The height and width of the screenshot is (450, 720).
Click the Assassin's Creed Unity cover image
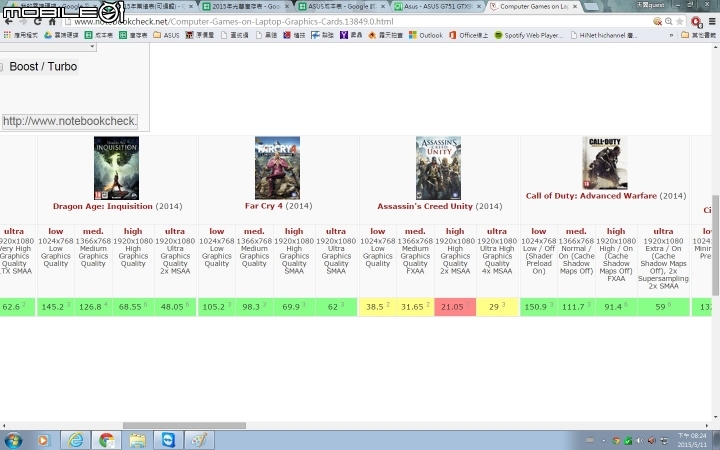click(439, 168)
